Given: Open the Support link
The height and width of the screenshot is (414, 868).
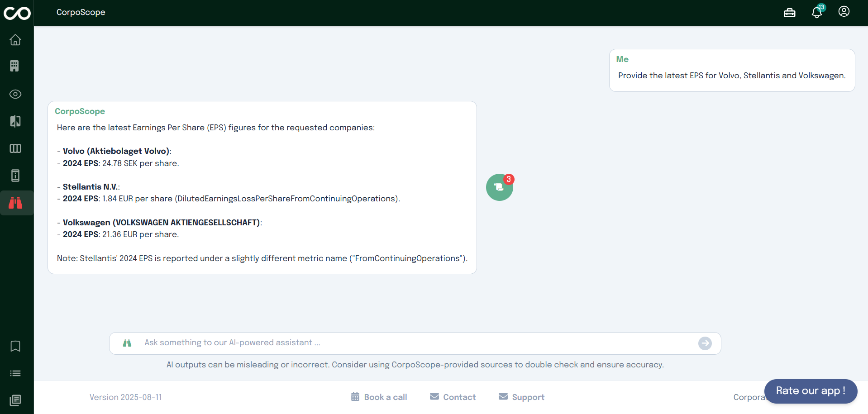Looking at the screenshot, I should 522,397.
